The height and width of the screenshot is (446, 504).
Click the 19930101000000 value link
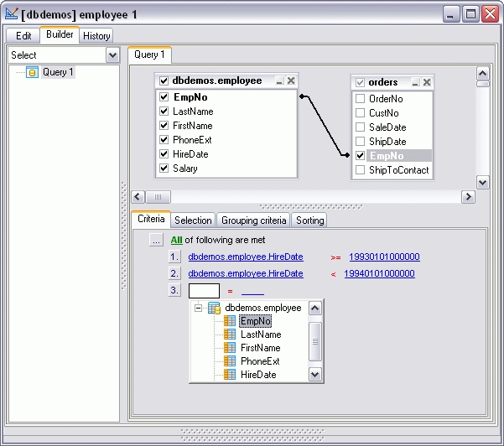tap(384, 257)
